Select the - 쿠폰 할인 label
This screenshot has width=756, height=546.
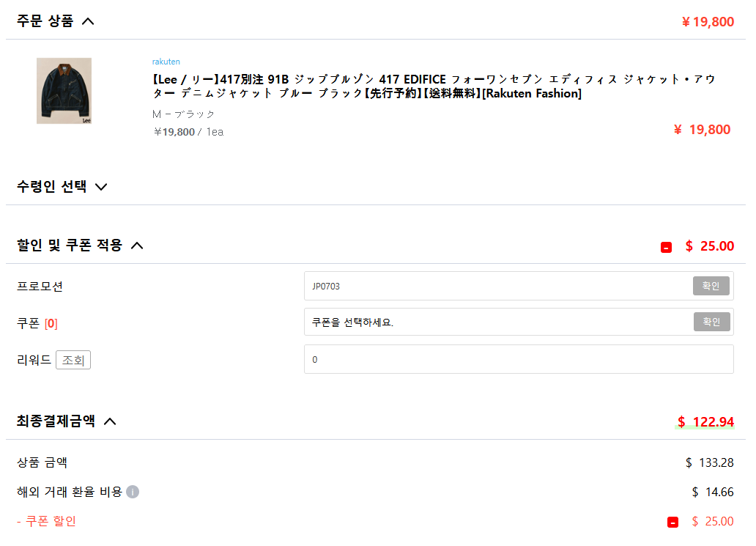[x=46, y=521]
